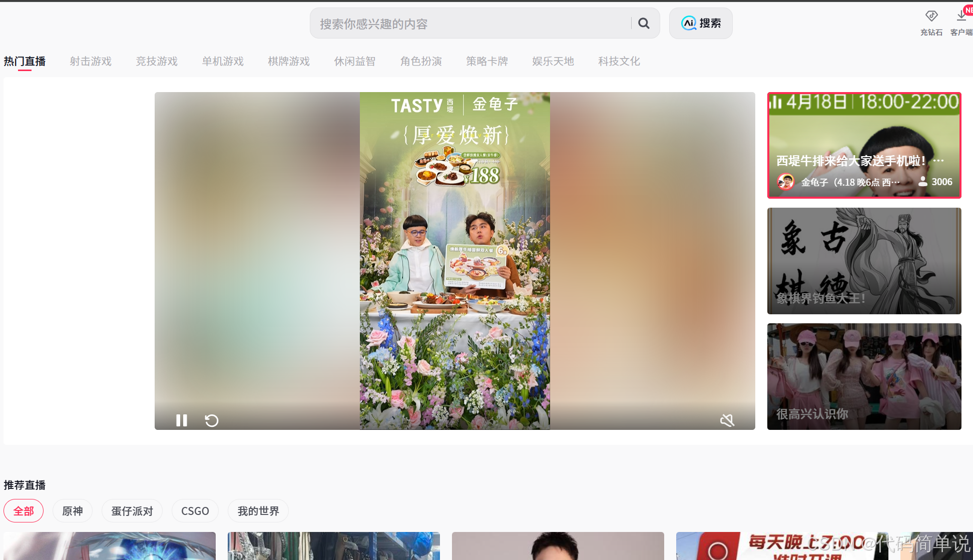The image size is (973, 560).
Task: Select the 我的世界 filter button
Action: tap(258, 511)
